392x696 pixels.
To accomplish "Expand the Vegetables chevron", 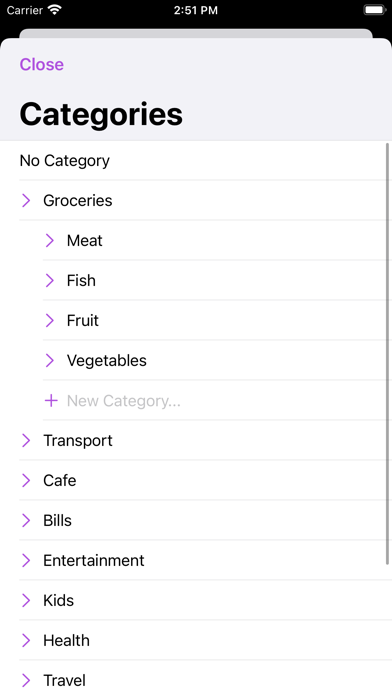I will pos(50,360).
